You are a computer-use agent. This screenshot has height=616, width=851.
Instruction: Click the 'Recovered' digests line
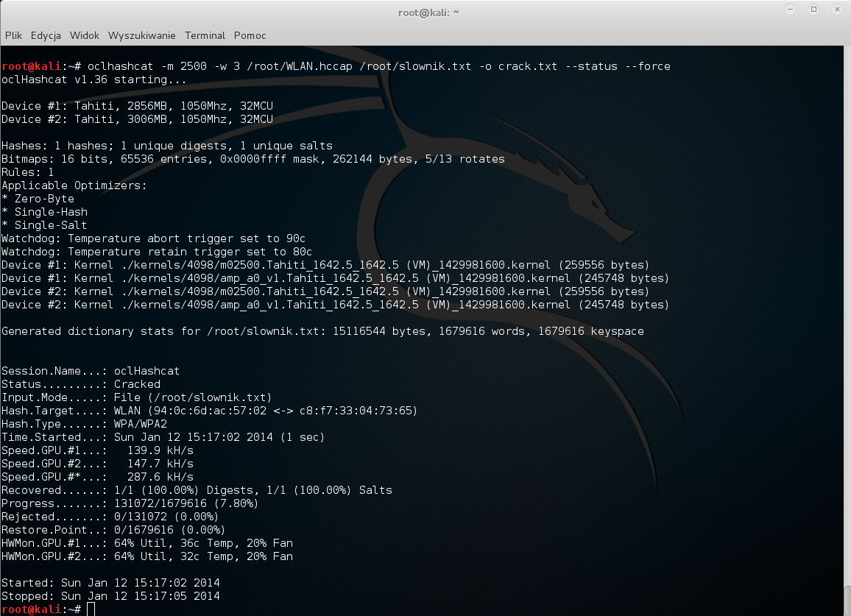click(x=197, y=490)
